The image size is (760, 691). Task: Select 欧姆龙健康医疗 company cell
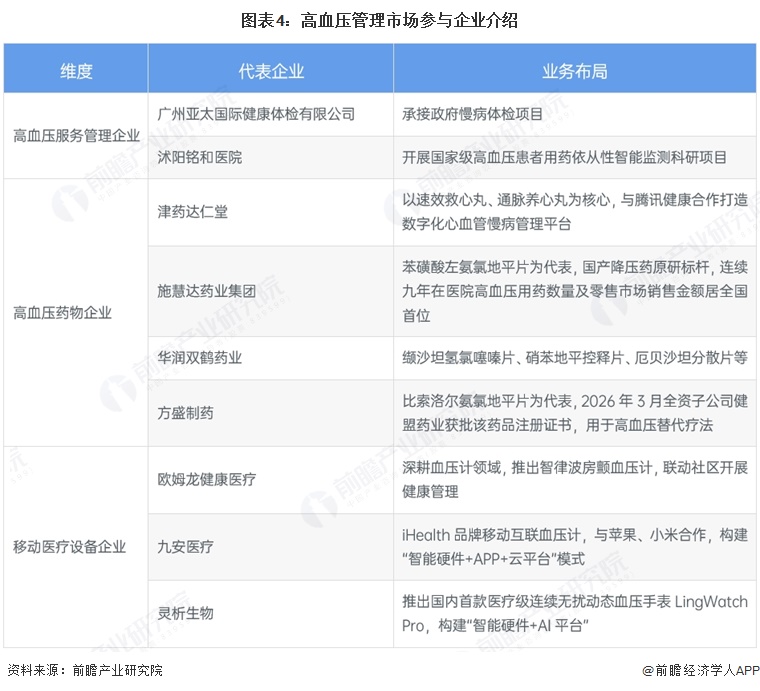click(271, 480)
